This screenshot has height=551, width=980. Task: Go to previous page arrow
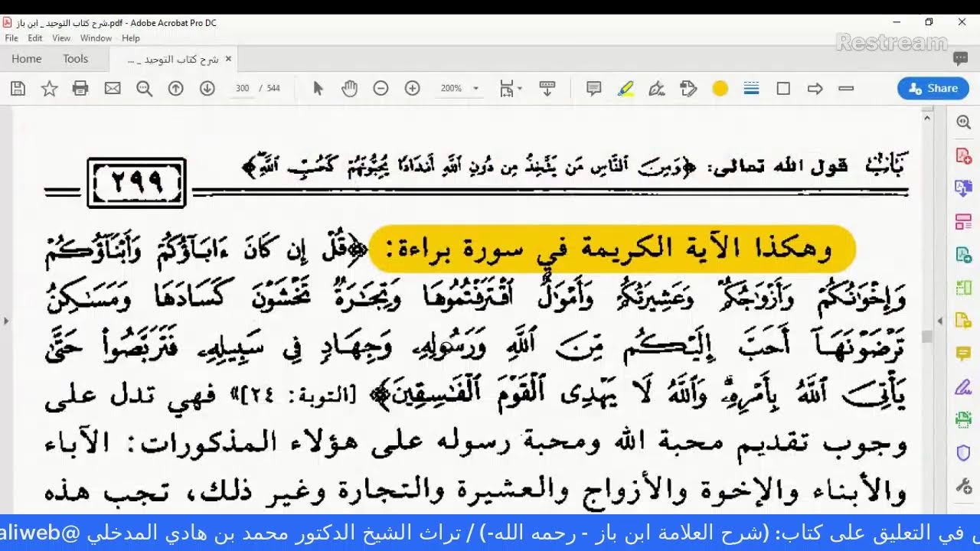175,89
